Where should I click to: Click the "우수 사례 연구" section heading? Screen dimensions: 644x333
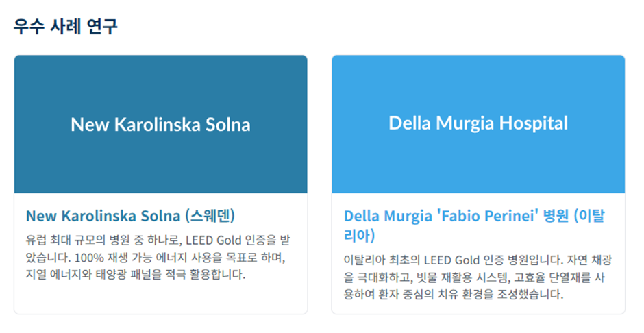pyautogui.click(x=66, y=27)
